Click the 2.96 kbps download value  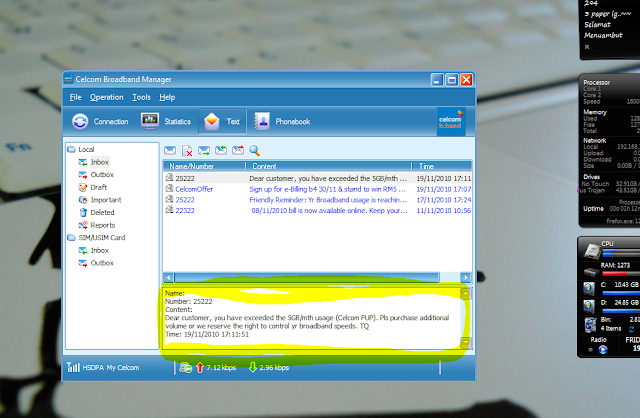point(274,367)
